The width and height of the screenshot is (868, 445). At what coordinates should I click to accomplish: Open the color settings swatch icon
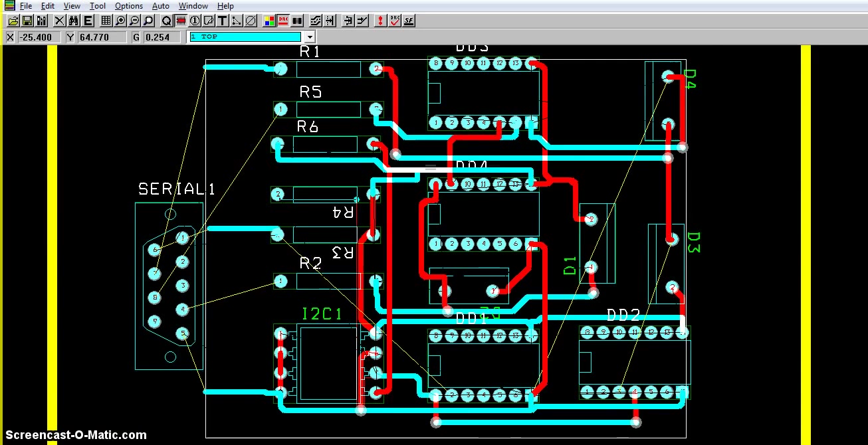pos(269,21)
